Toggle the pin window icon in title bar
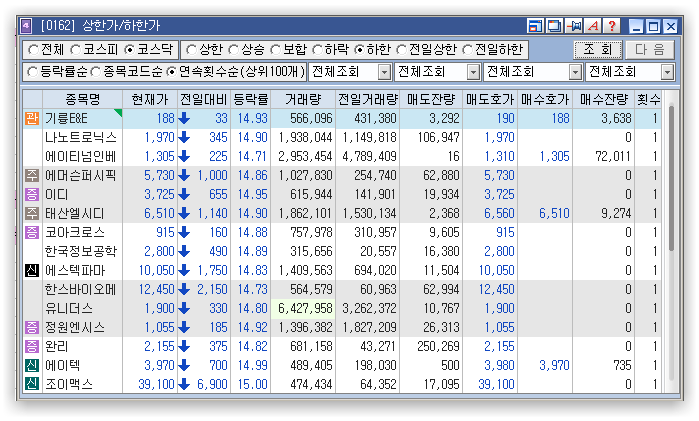This screenshot has height=421, width=699. [574, 26]
